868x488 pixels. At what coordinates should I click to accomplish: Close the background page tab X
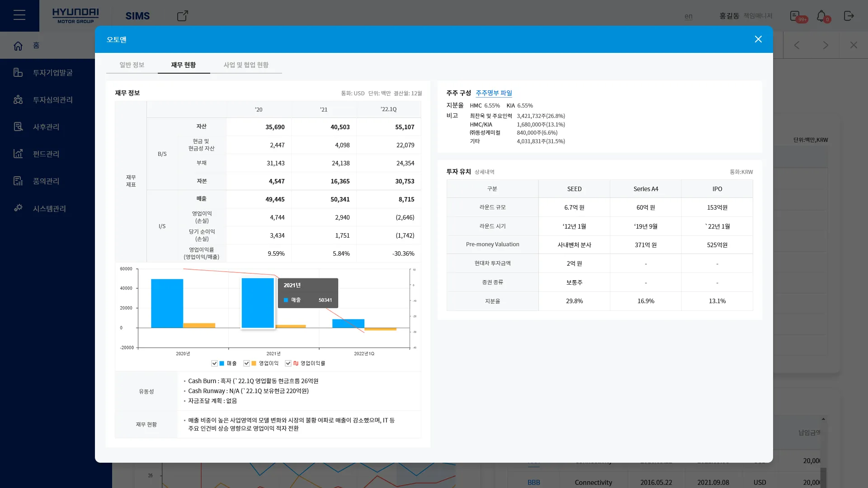[854, 45]
